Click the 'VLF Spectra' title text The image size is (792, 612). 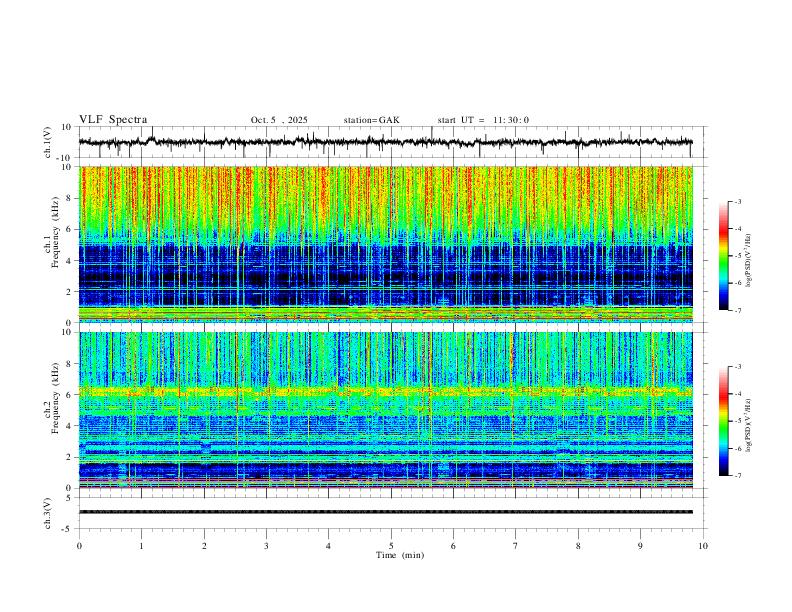[x=113, y=120]
